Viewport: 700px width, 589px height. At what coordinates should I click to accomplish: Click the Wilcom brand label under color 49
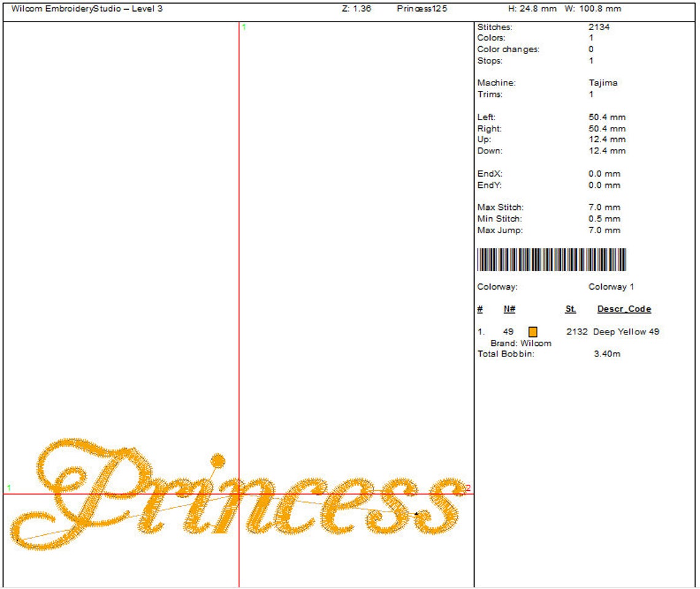coord(520,343)
